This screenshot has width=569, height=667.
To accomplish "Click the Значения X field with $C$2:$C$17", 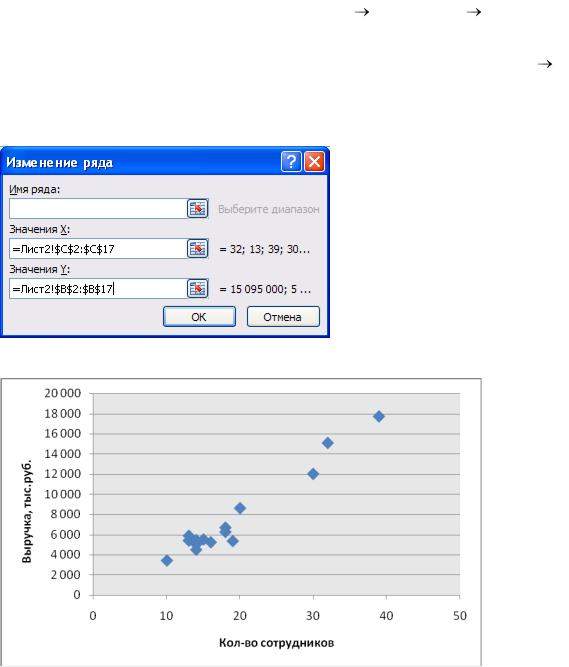I will [x=98, y=248].
